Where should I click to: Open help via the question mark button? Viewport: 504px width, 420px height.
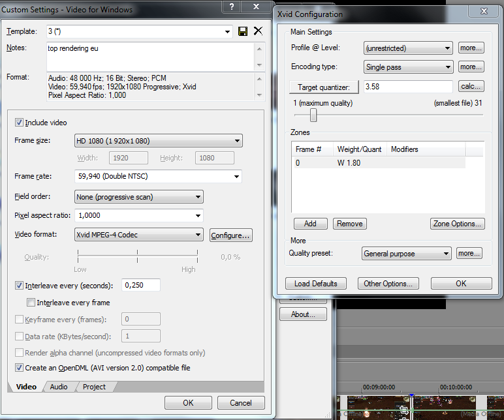232,7
